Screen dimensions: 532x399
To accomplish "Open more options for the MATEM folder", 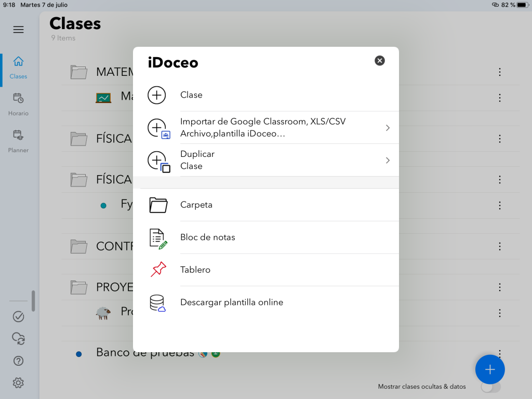I will coord(500,72).
